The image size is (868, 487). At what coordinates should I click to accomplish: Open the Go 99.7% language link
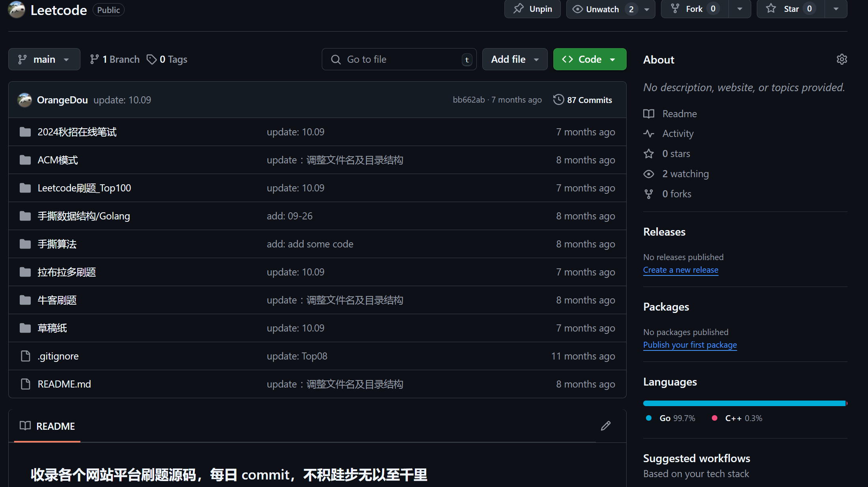[670, 418]
